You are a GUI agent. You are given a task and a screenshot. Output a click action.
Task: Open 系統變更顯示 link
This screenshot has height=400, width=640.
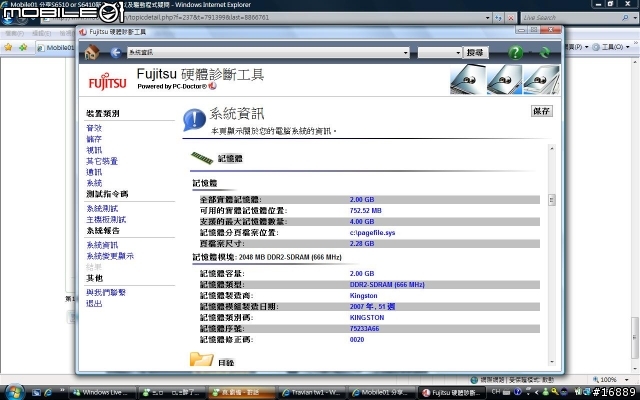pos(110,256)
